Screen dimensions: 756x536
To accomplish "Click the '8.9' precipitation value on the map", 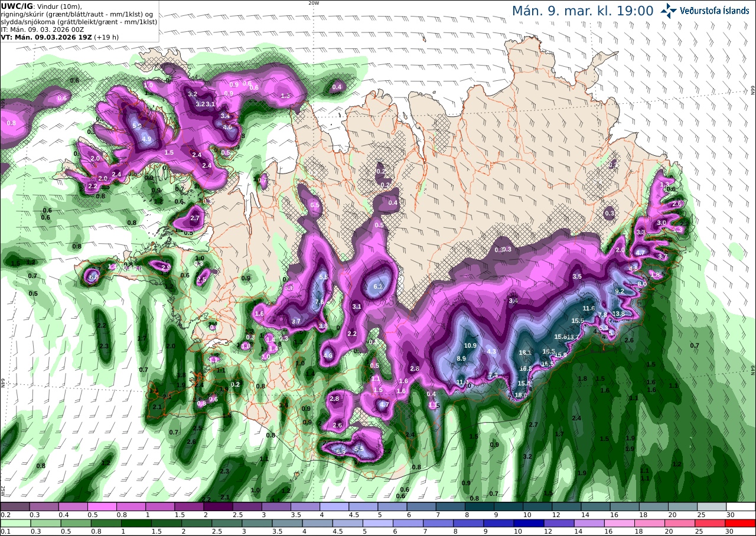I will pos(461,358).
